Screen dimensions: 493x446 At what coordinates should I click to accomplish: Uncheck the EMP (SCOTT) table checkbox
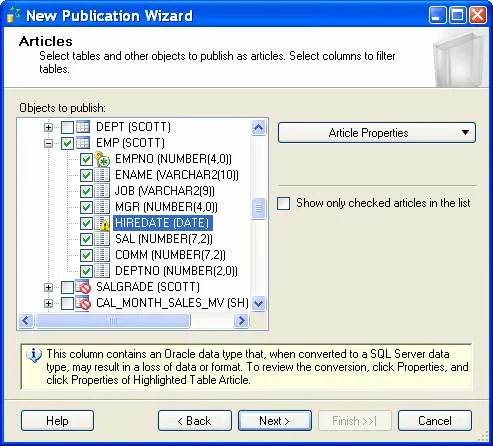click(x=67, y=143)
